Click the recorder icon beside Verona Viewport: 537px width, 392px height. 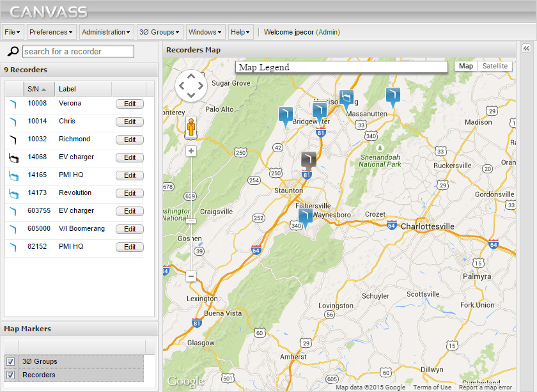pos(15,104)
